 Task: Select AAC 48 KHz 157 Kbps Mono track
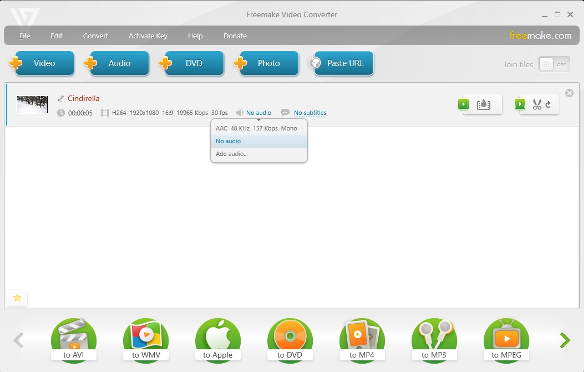tap(259, 128)
